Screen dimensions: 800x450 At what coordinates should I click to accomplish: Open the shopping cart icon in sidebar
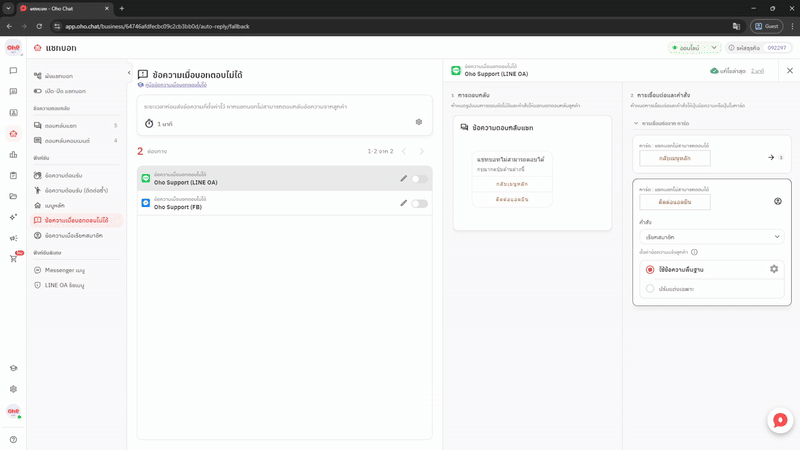(13, 259)
